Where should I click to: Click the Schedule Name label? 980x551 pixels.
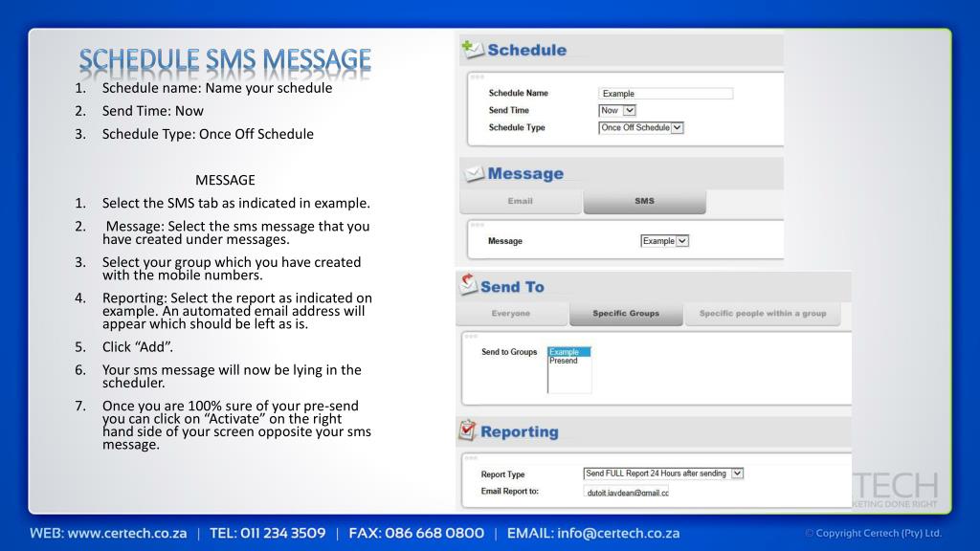point(518,93)
